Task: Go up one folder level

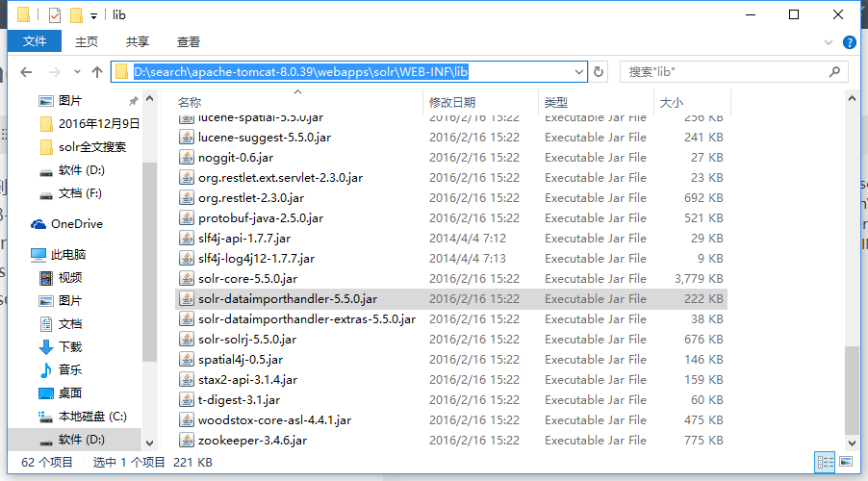Action: tap(97, 72)
